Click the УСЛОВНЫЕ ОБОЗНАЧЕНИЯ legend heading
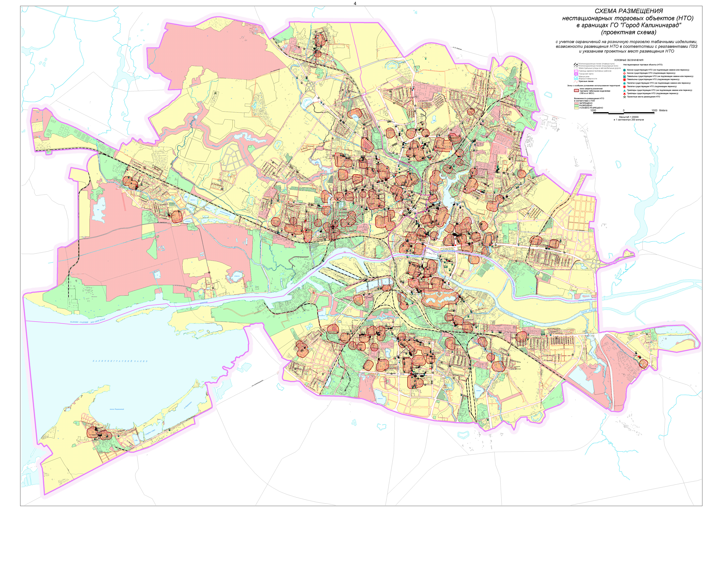 tap(629, 60)
